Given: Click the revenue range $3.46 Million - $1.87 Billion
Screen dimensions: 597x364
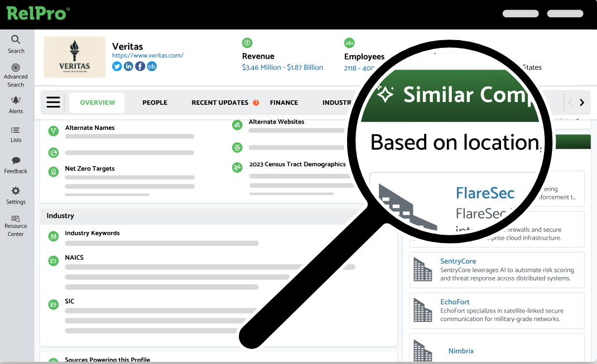Looking at the screenshot, I should 282,67.
